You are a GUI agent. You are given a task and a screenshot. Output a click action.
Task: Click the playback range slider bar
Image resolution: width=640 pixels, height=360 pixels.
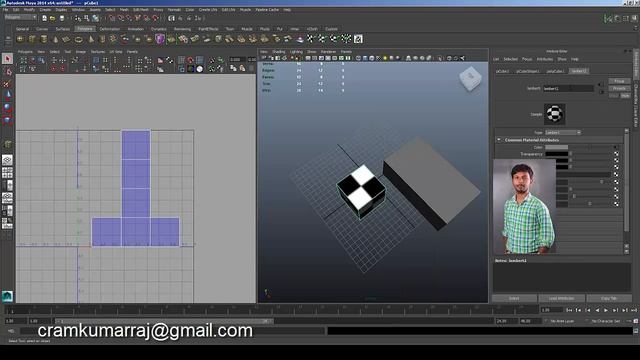coord(163,321)
